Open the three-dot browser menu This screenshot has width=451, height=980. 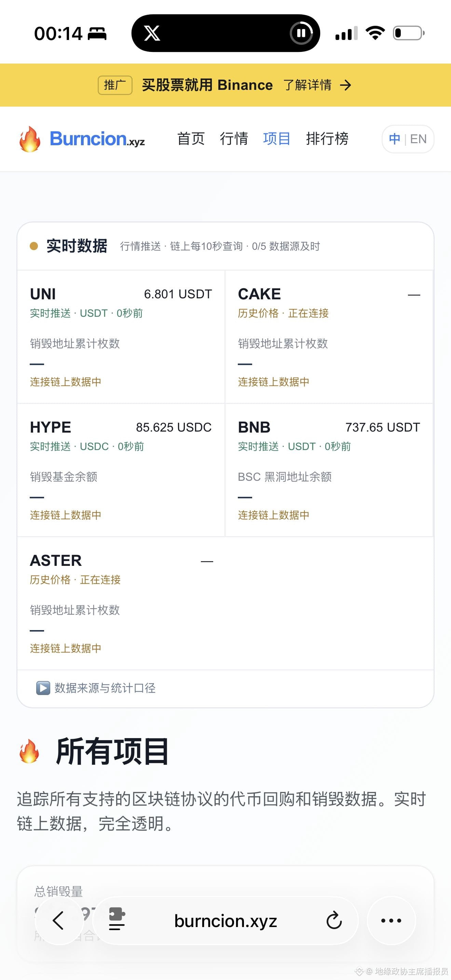coord(391,921)
